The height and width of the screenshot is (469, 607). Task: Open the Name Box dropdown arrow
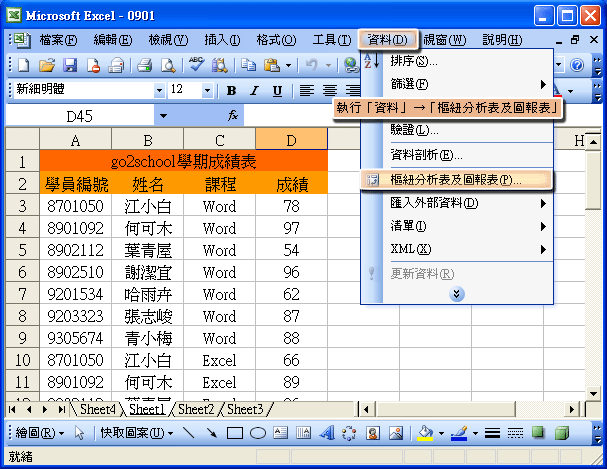pyautogui.click(x=163, y=116)
